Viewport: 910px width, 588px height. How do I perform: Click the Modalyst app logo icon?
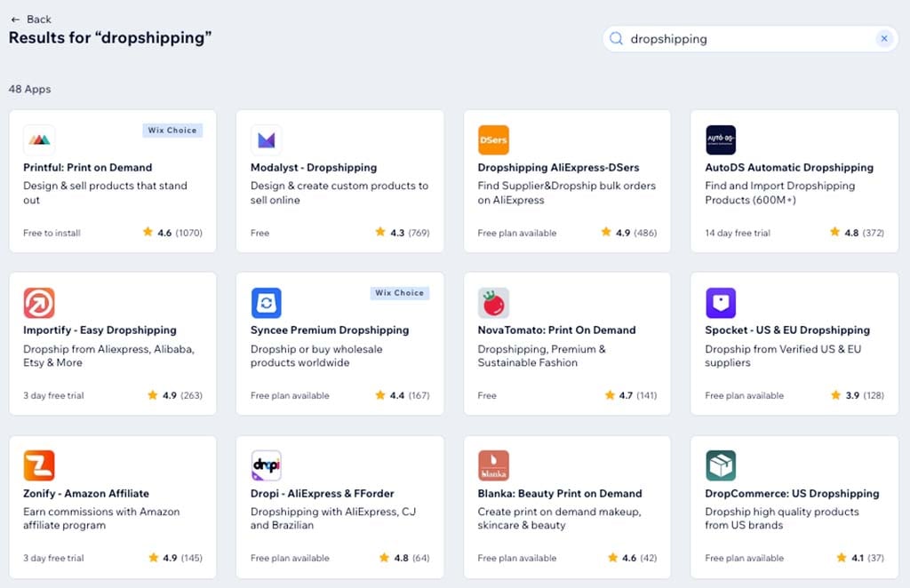coord(267,139)
